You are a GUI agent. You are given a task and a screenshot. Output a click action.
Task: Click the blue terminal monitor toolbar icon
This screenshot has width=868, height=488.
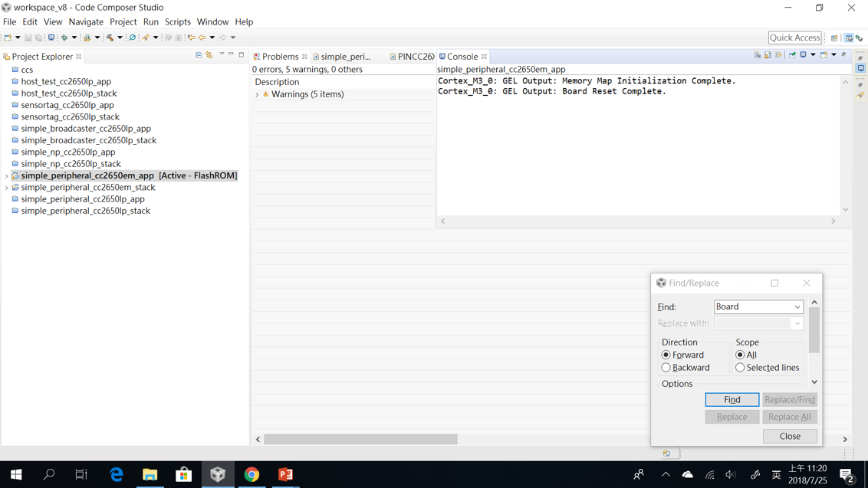tap(51, 38)
